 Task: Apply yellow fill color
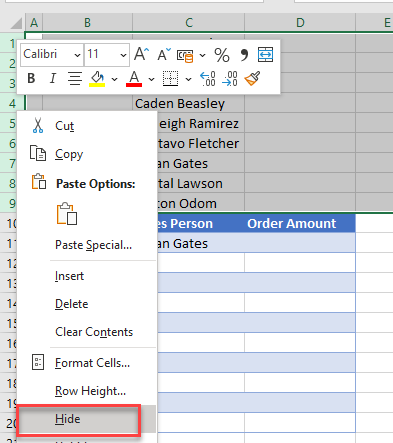tap(97, 79)
